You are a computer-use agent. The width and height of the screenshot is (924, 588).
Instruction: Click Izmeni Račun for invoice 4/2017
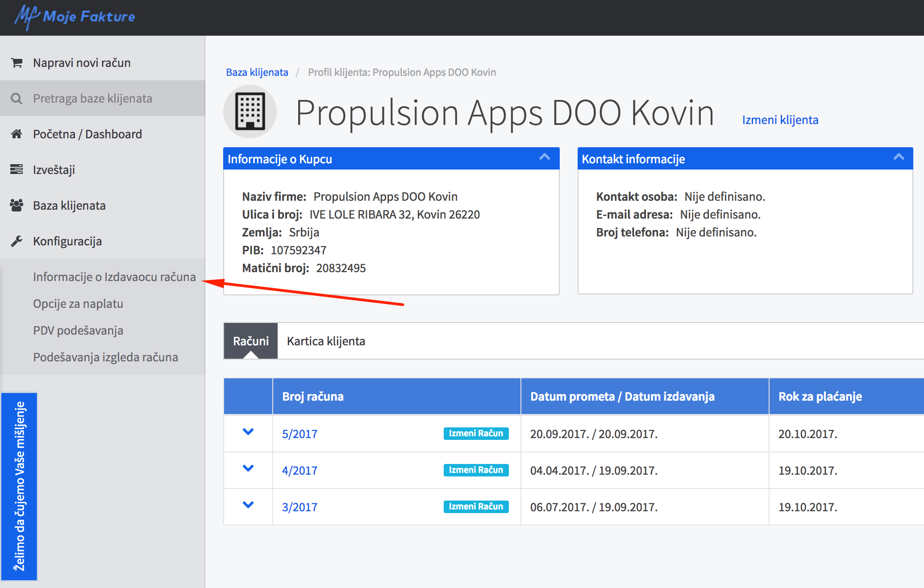coord(476,470)
